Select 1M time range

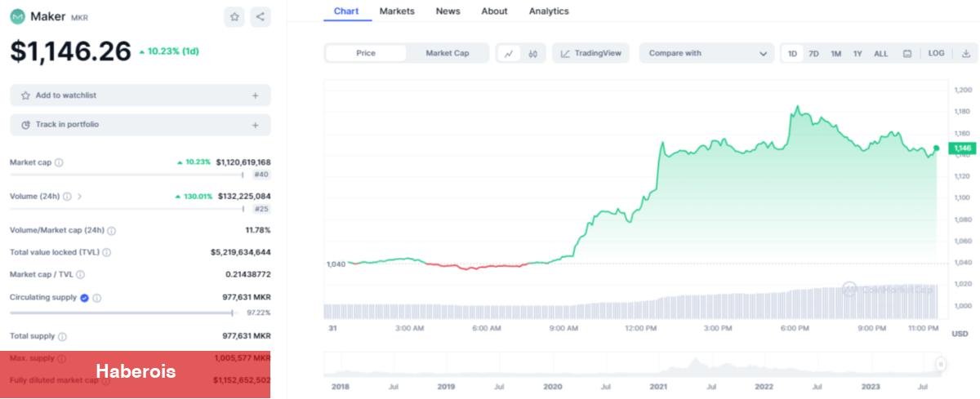[x=835, y=54]
